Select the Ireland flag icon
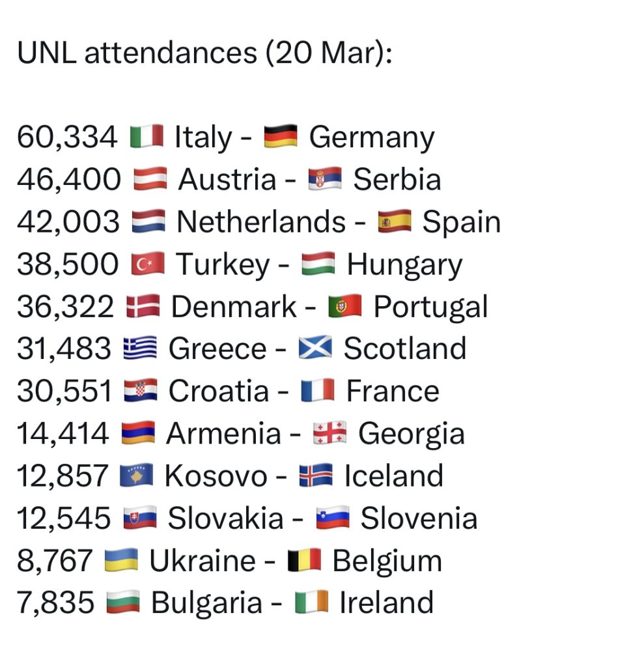This screenshot has height=667, width=644. tap(311, 603)
